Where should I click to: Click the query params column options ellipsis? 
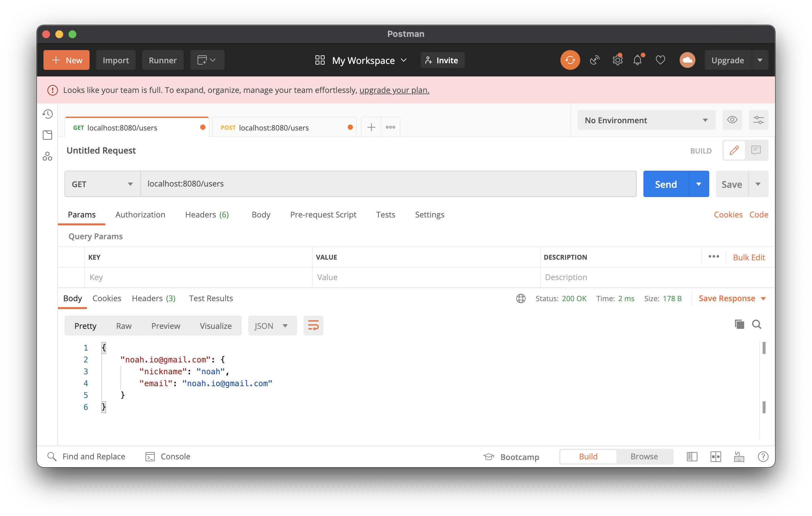click(714, 256)
